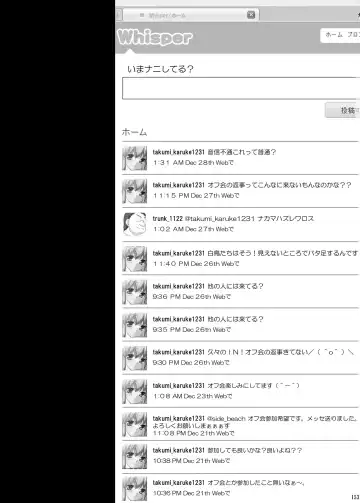This screenshot has width=360, height=503.
Task: Open trunk_1122 user avatar
Action: (135, 224)
